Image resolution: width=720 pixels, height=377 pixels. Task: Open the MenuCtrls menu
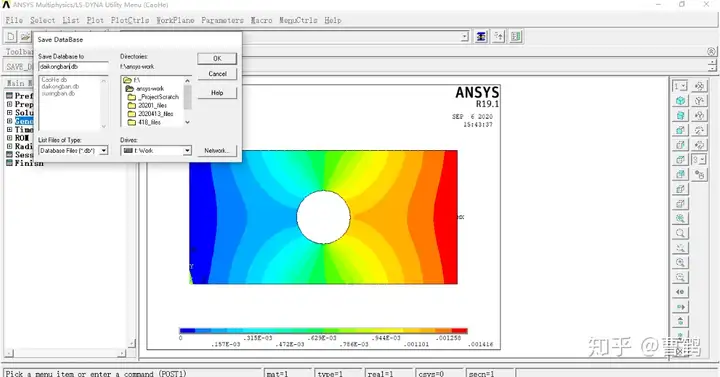298,20
